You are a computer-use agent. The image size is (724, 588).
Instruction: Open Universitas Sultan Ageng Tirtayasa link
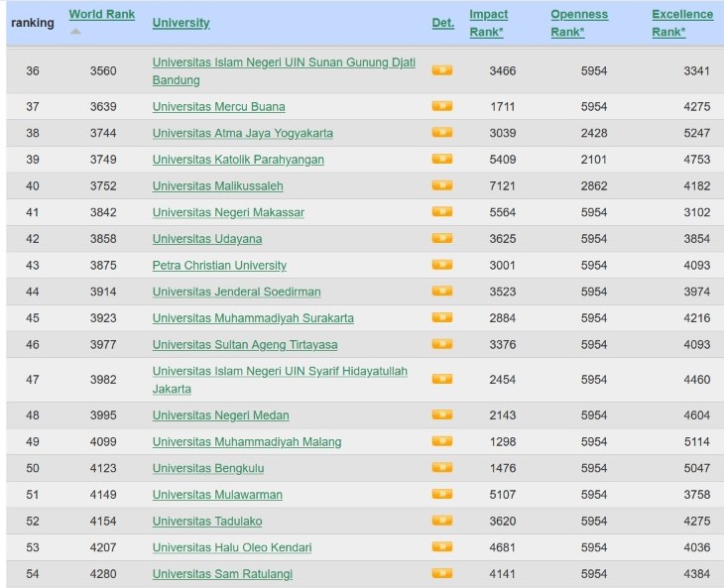click(x=245, y=344)
